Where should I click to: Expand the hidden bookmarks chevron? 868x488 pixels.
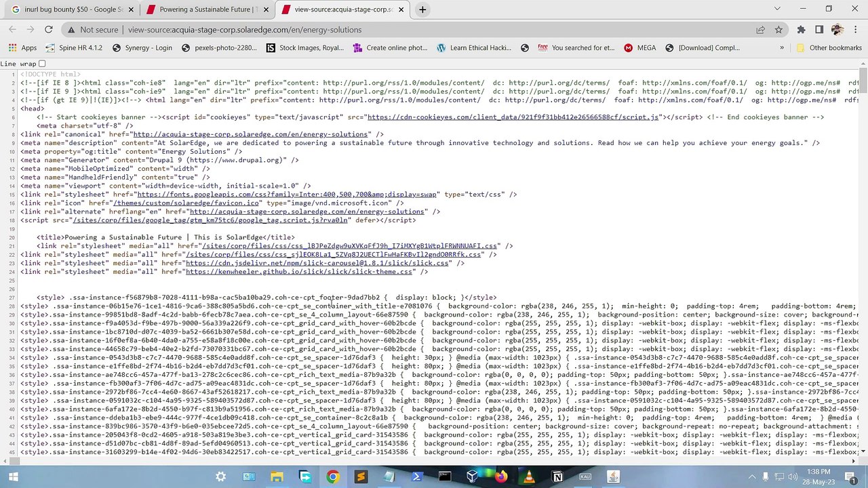pyautogui.click(x=782, y=47)
